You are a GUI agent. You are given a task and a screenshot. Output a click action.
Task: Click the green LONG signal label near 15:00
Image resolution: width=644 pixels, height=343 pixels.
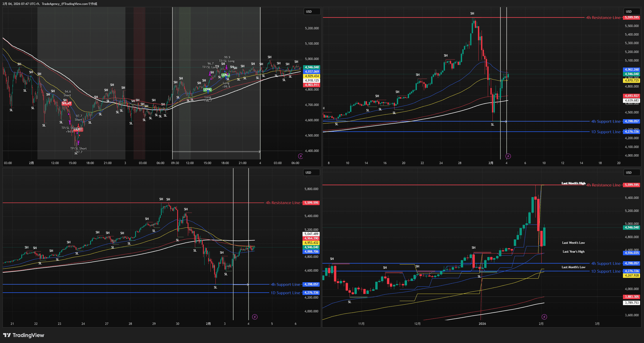(207, 90)
